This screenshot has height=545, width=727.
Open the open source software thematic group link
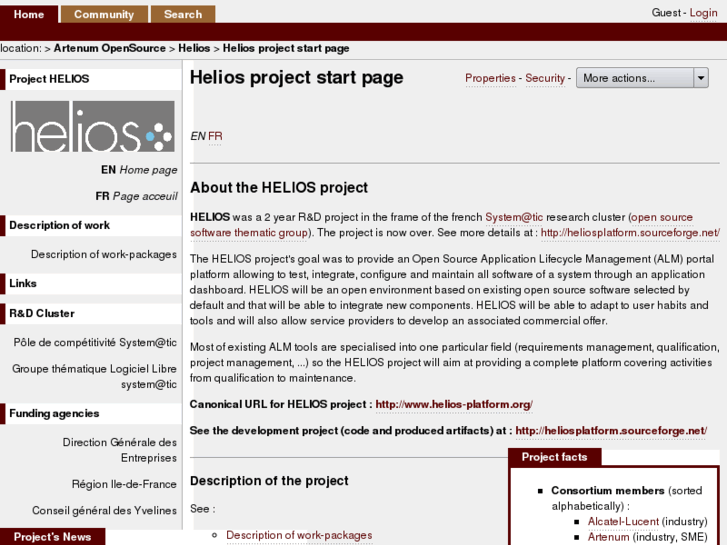249,233
